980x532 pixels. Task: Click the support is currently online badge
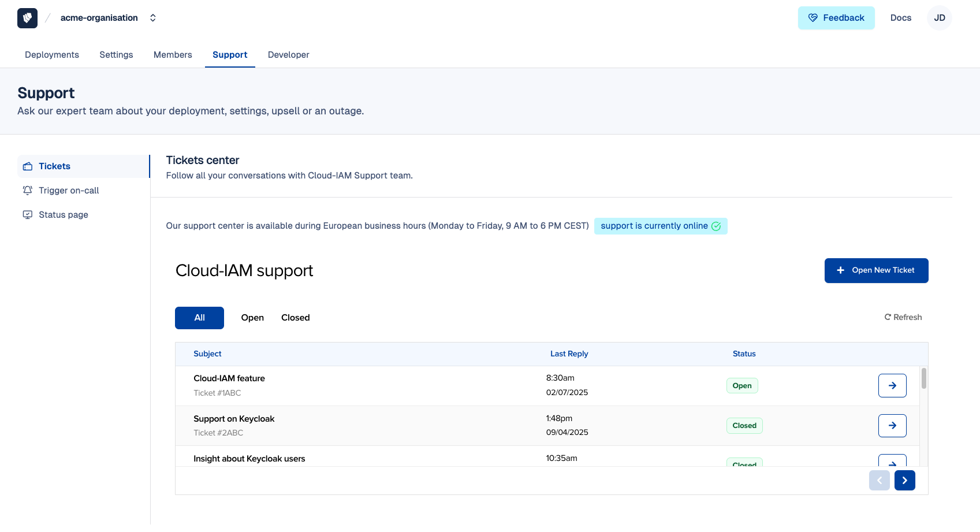click(661, 226)
